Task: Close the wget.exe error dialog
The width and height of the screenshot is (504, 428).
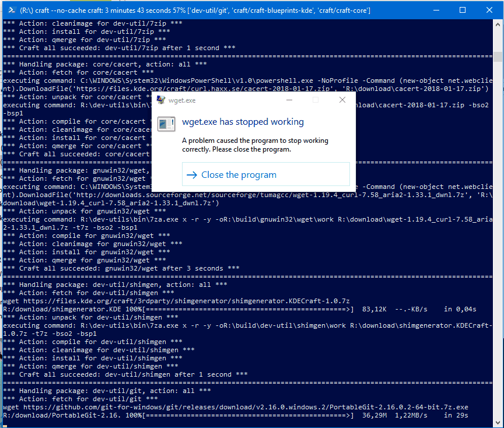Action: click(342, 100)
